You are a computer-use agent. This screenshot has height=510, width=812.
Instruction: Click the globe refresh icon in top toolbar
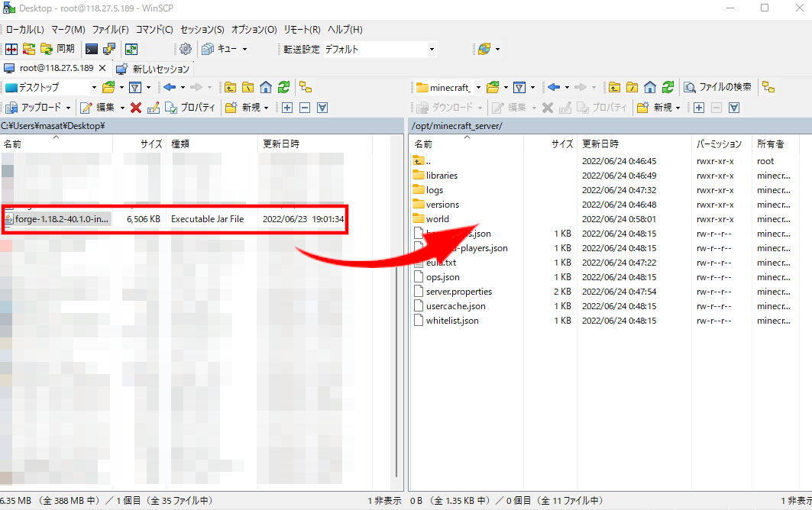484,49
